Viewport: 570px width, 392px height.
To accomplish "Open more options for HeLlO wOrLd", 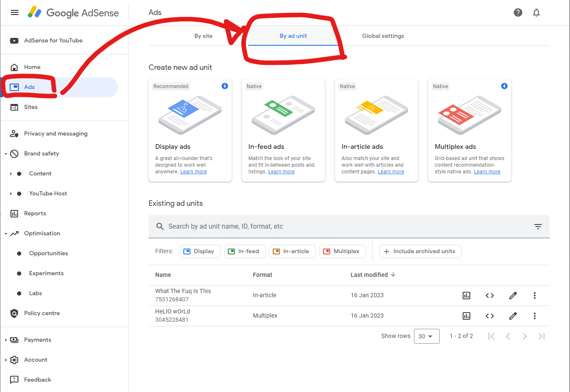I will [535, 316].
